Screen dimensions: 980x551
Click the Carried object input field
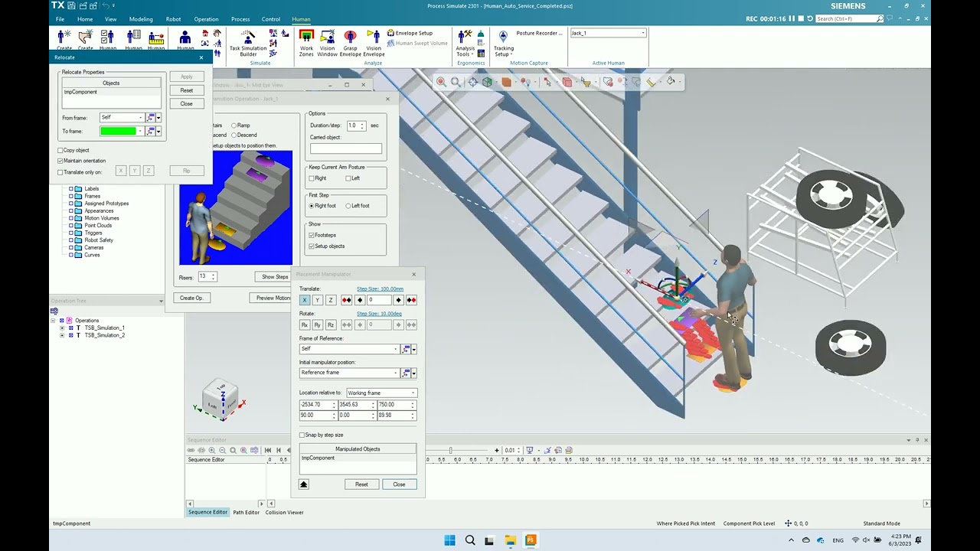[x=345, y=148]
